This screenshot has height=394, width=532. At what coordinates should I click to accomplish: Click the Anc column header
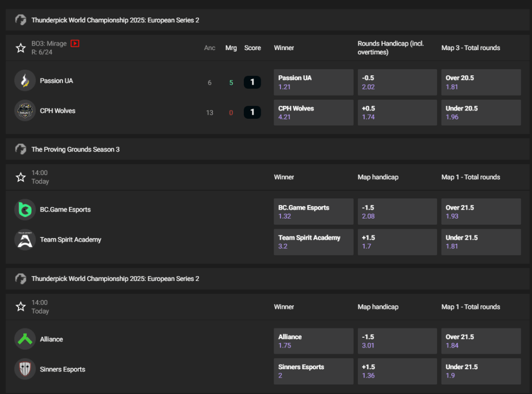point(210,48)
